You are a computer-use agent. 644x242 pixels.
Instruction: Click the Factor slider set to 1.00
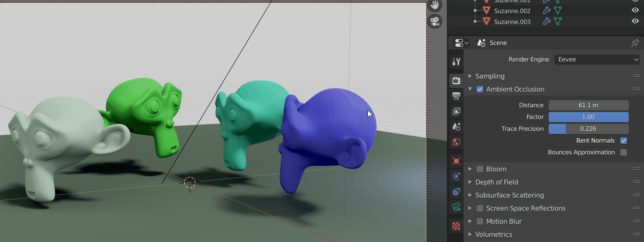tap(589, 117)
